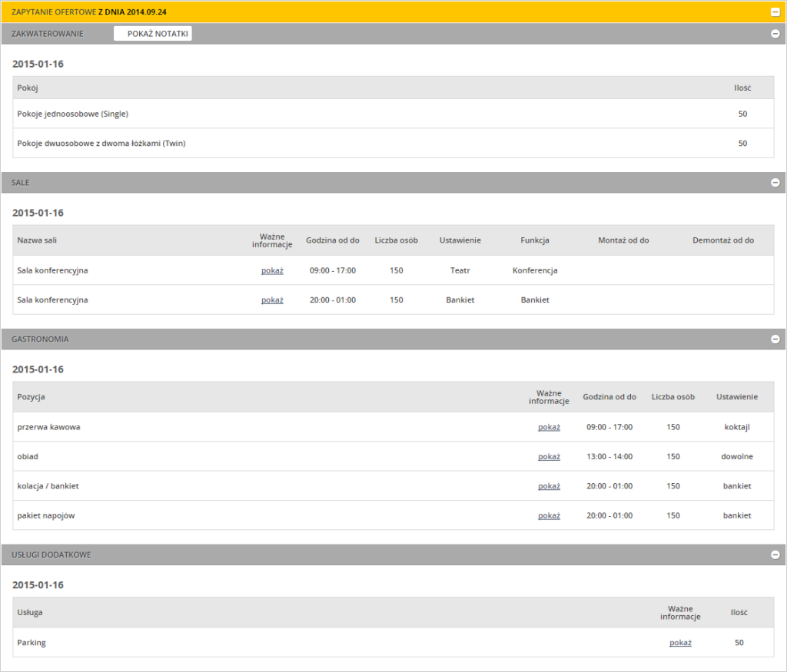Viewport: 787px width, 672px height.
Task: Select the Konferencja function cell
Action: coord(535,270)
